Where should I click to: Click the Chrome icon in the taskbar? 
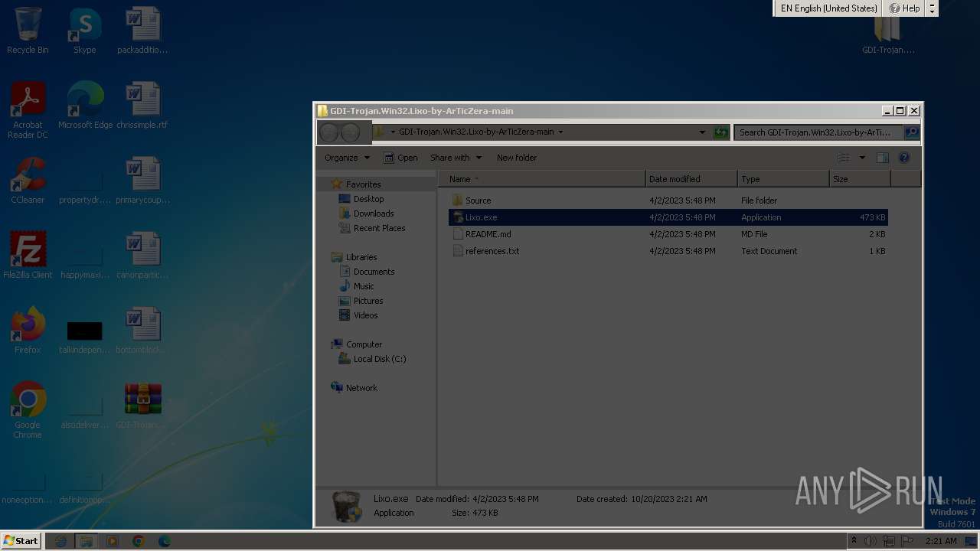[x=139, y=541]
